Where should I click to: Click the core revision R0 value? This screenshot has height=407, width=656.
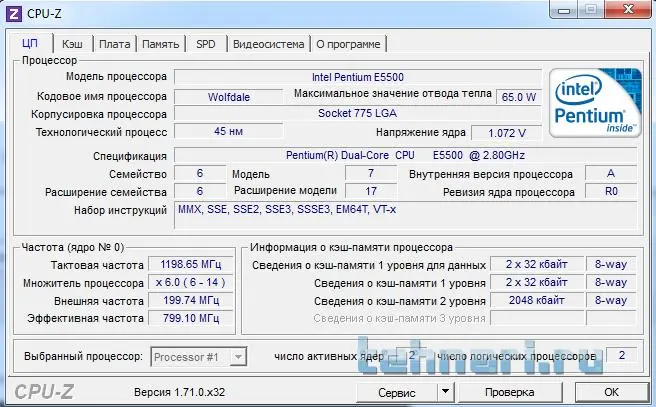point(611,191)
